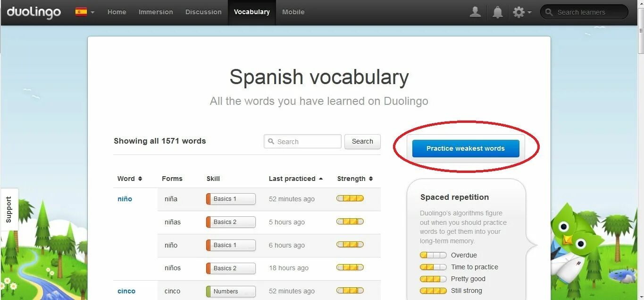
Task: Sort the table by Word column
Action: 130,179
